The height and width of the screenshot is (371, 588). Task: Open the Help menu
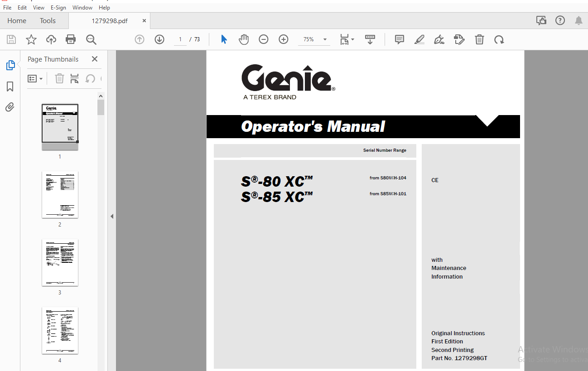(x=104, y=8)
